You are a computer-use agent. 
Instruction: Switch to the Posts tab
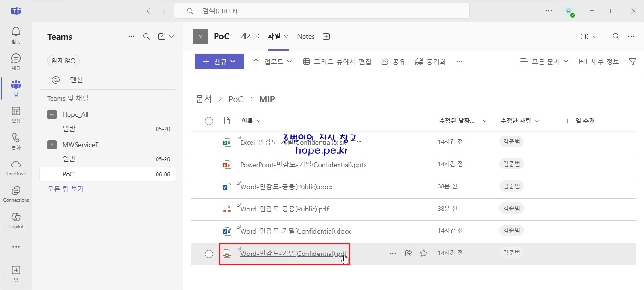tap(250, 36)
